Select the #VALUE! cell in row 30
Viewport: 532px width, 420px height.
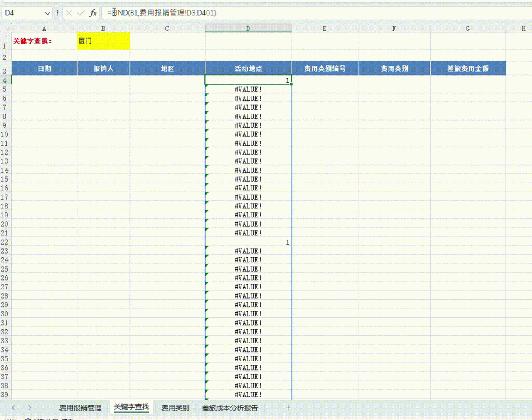pos(248,314)
